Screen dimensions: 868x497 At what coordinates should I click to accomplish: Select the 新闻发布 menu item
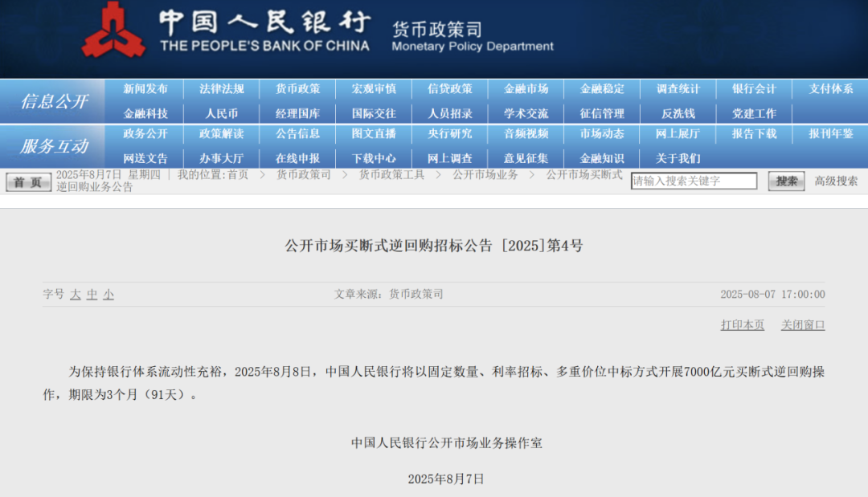145,89
